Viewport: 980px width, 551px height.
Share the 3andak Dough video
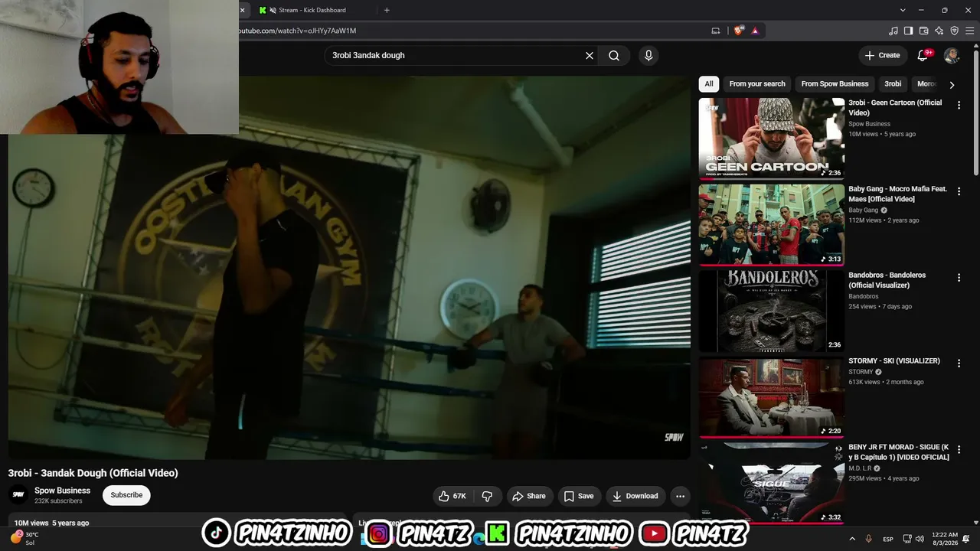(x=529, y=496)
